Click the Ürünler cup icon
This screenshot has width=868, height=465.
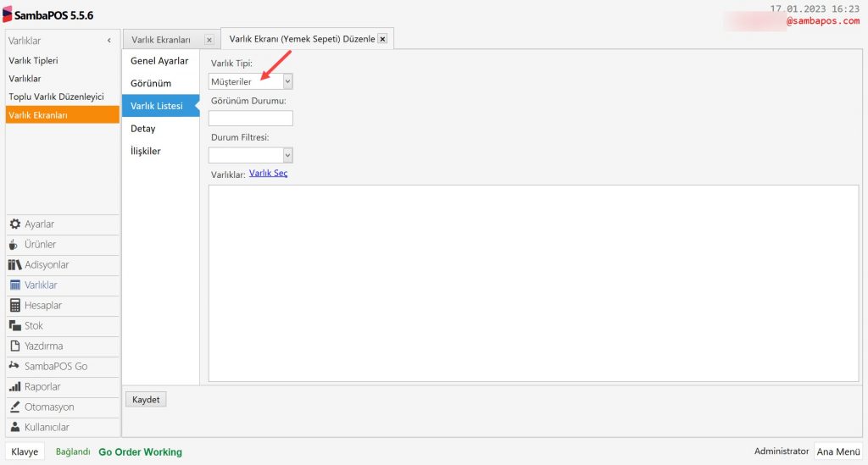coord(15,245)
